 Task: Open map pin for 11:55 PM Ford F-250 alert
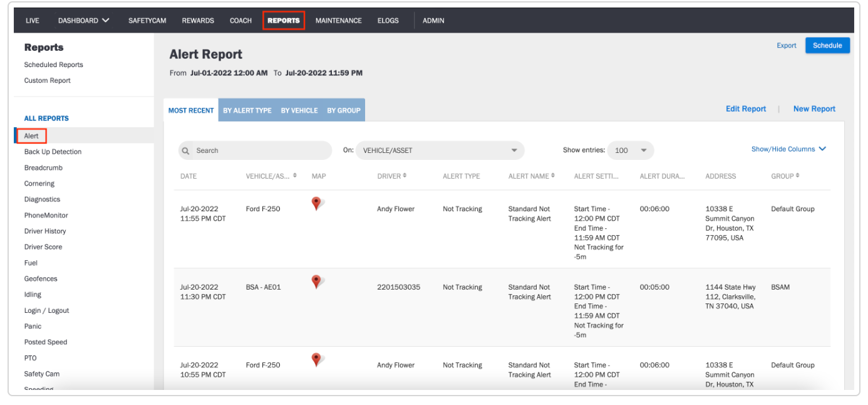click(316, 203)
